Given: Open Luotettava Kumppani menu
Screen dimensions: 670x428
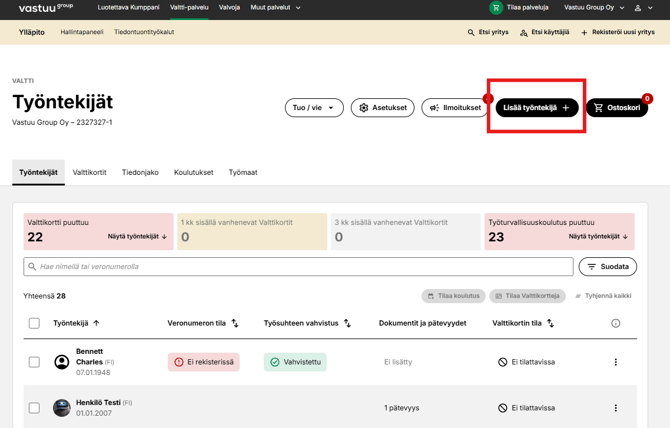Looking at the screenshot, I should coord(128,7).
